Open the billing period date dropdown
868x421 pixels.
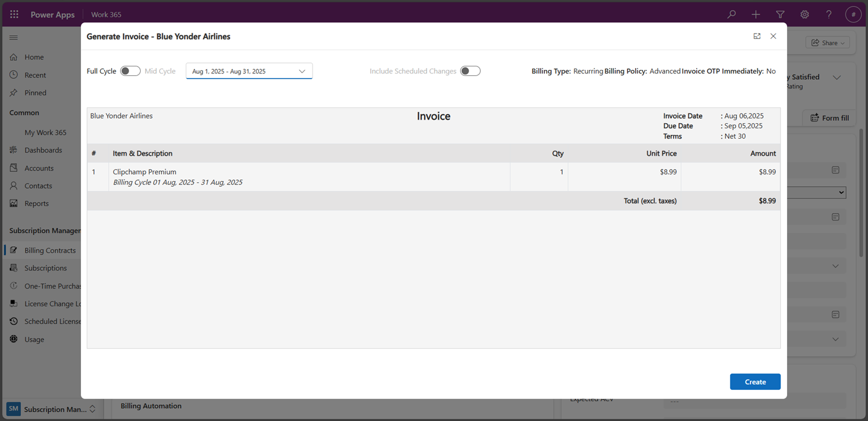click(249, 71)
